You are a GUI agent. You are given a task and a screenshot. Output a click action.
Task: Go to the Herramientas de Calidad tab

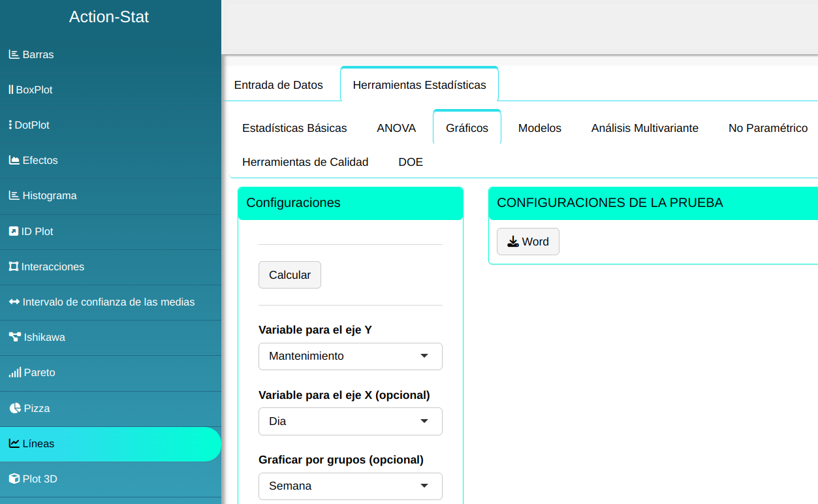coord(305,162)
